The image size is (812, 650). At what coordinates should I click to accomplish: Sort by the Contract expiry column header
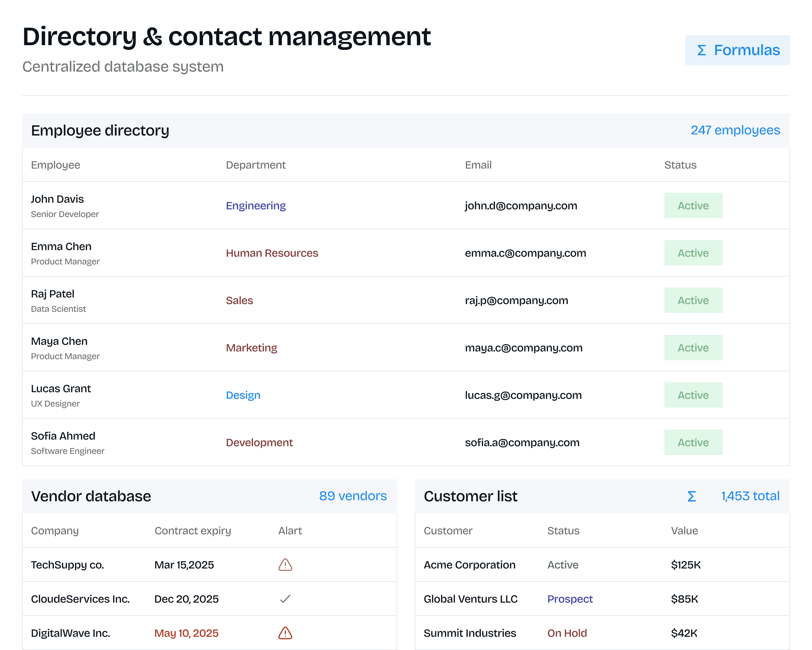pos(193,531)
